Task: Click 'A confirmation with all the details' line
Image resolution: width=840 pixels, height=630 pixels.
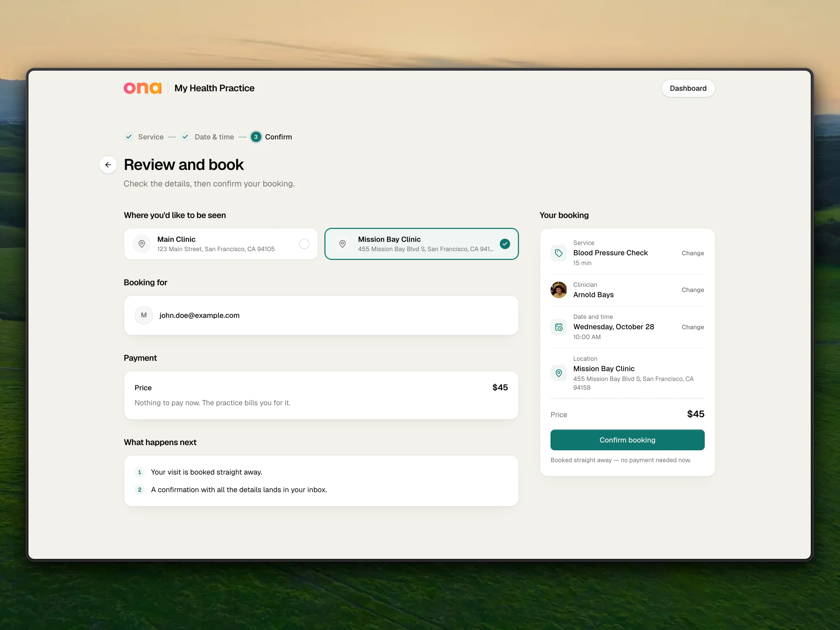Action: tap(239, 490)
